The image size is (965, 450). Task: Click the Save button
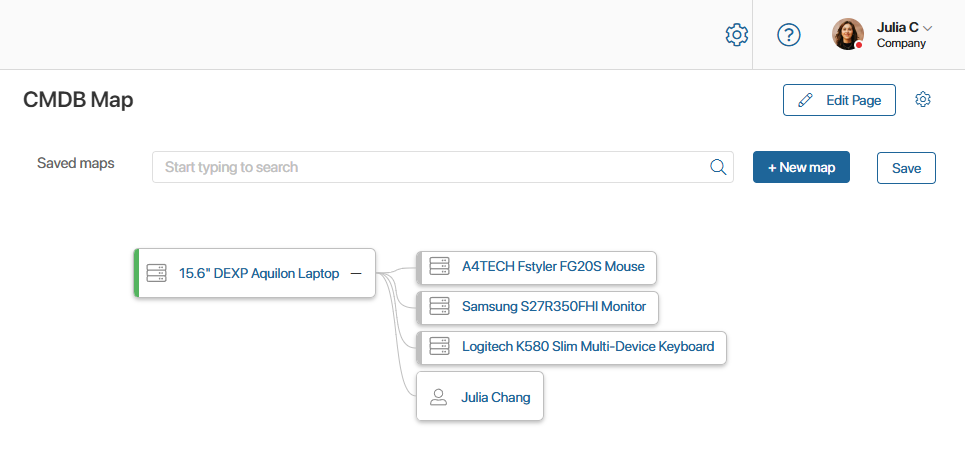point(906,168)
